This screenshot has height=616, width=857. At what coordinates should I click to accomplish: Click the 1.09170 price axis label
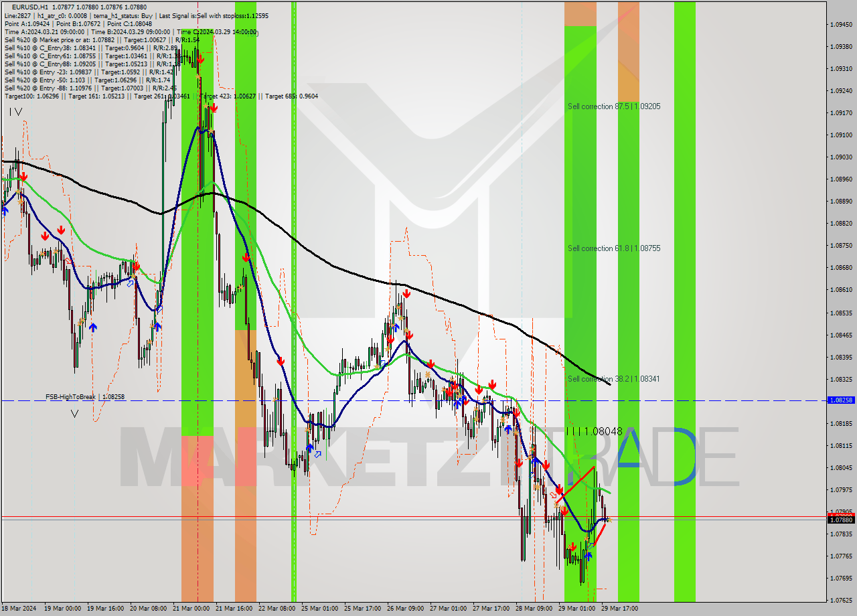pyautogui.click(x=841, y=113)
